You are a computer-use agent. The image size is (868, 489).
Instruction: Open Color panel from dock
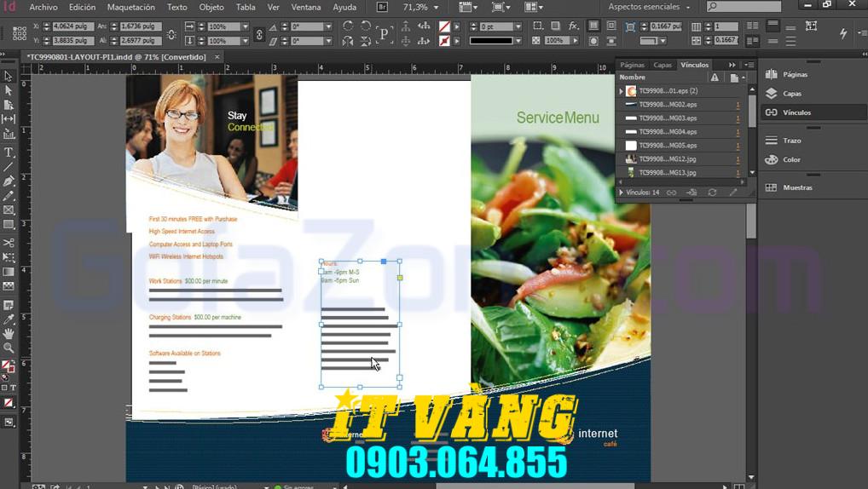pyautogui.click(x=791, y=159)
